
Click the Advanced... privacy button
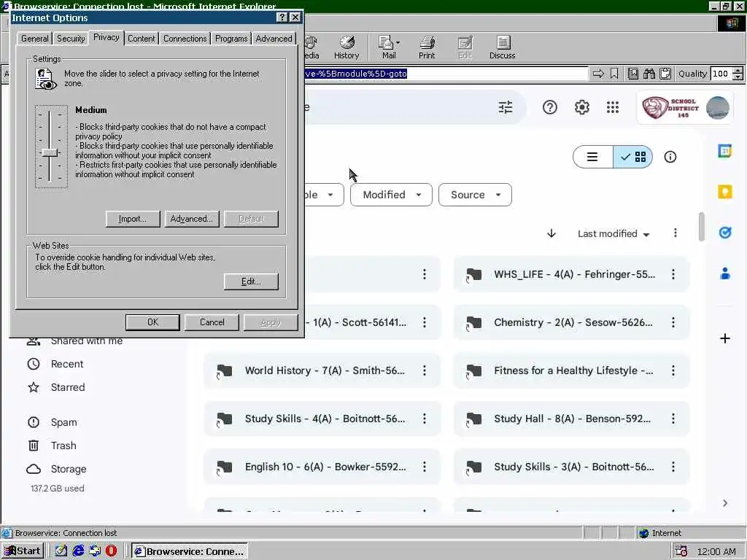click(192, 219)
